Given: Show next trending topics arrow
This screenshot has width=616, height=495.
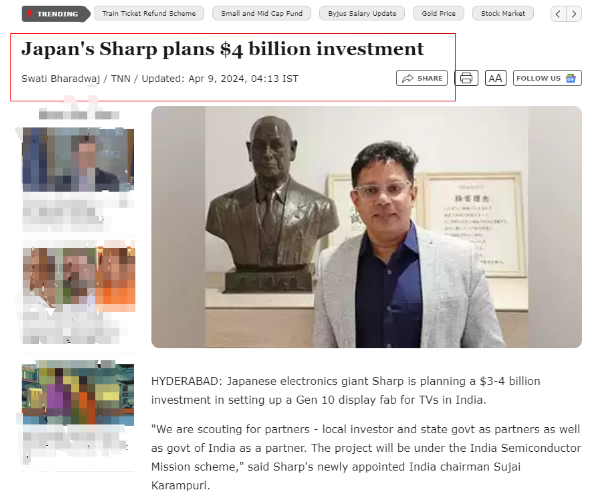Looking at the screenshot, I should (x=574, y=14).
